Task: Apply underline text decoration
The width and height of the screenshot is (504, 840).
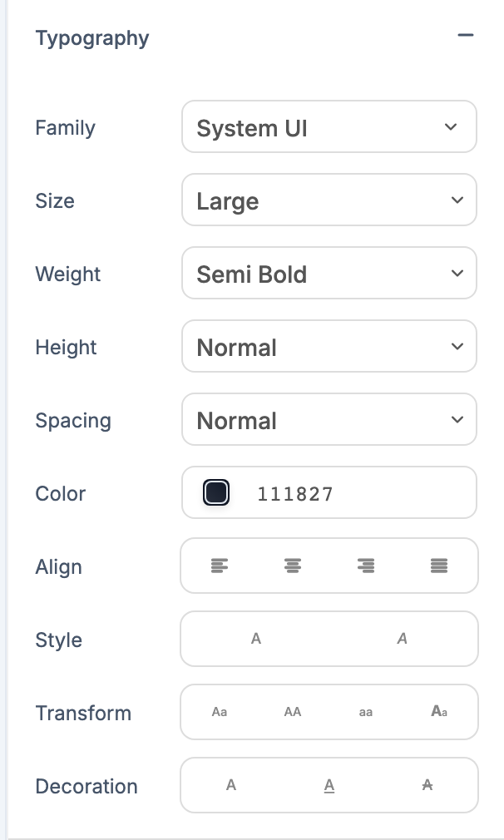Action: click(329, 785)
